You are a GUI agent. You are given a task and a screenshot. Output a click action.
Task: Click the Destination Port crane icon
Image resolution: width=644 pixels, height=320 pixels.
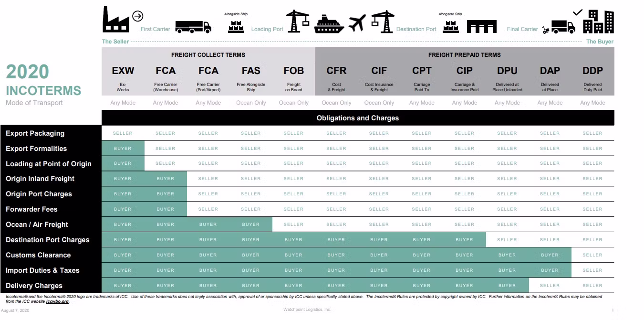point(382,21)
